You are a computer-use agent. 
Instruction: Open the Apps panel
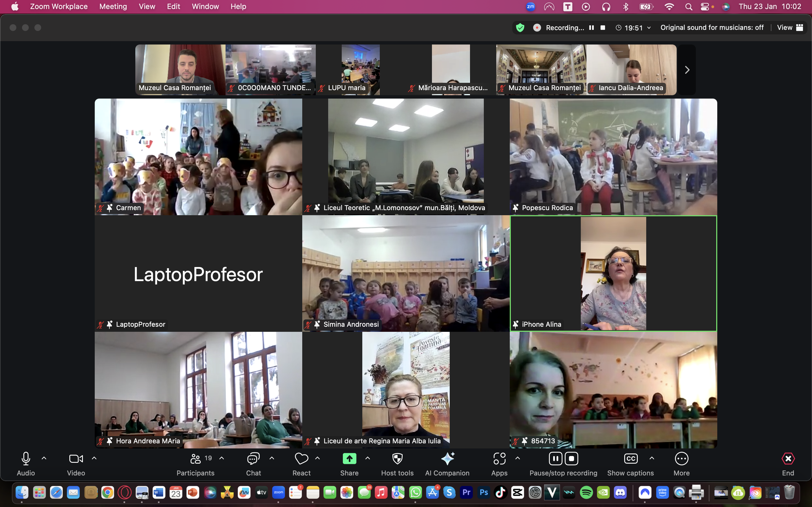[x=499, y=464]
